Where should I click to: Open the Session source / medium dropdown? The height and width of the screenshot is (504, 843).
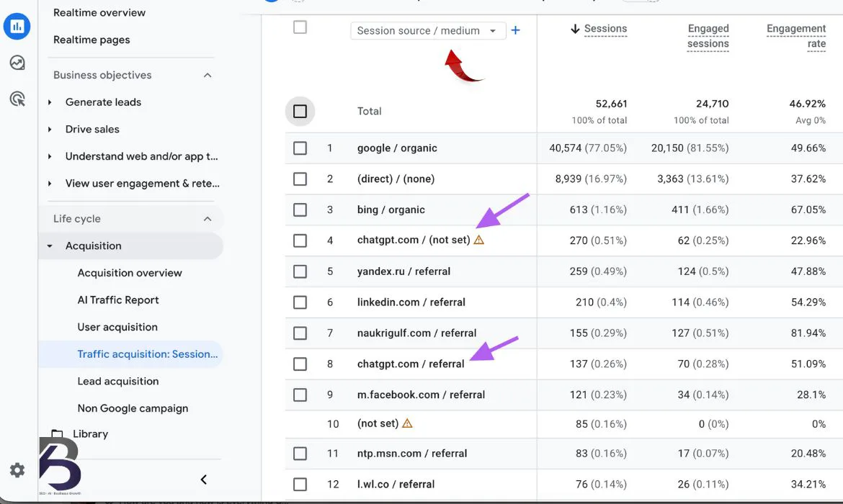(x=428, y=30)
